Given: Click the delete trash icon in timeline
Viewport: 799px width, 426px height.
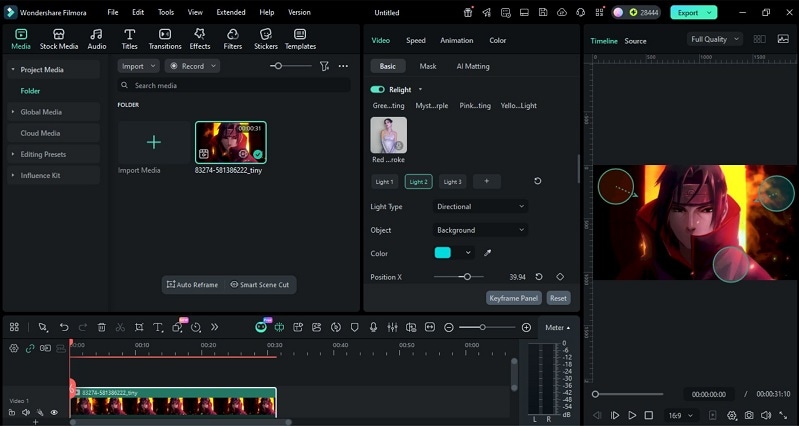Looking at the screenshot, I should [x=101, y=327].
